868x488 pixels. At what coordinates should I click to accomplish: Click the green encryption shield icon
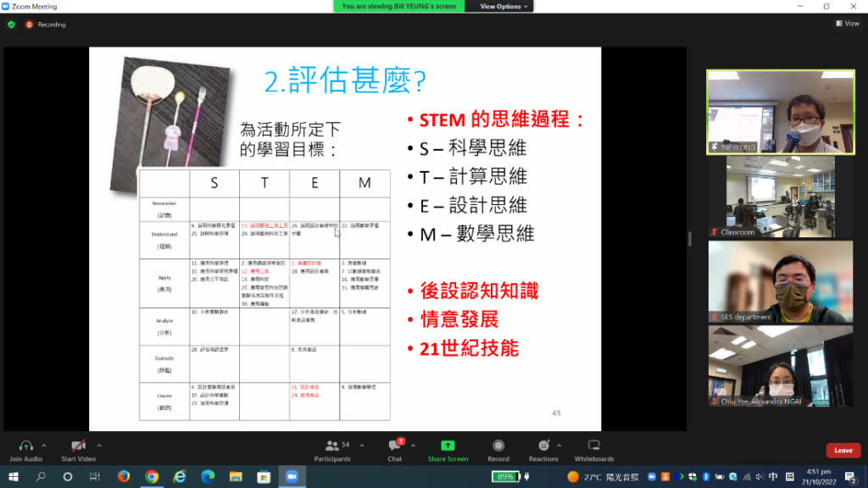(11, 25)
